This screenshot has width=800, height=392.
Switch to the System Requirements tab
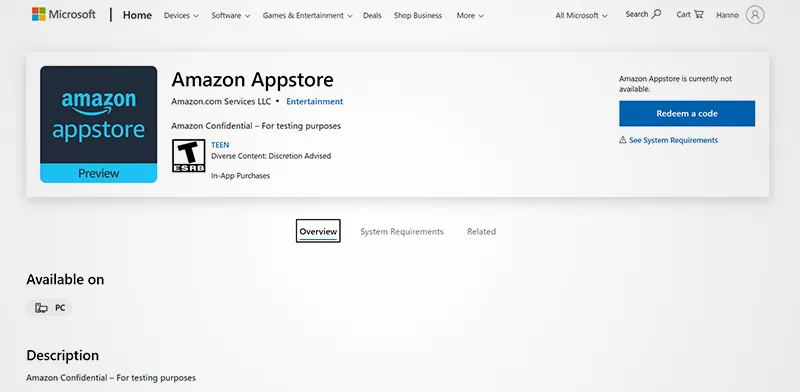click(x=402, y=231)
